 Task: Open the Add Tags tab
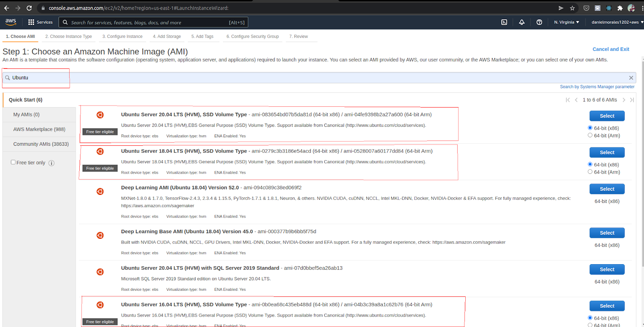pos(202,37)
